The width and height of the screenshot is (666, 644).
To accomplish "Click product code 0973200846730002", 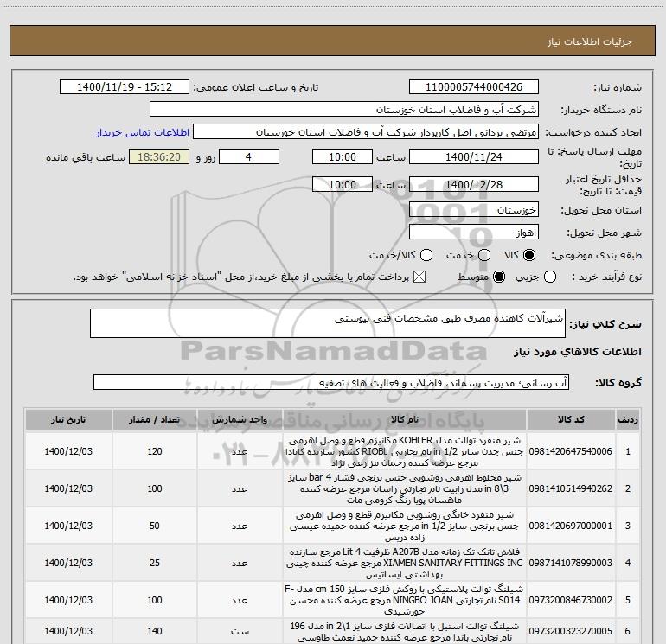I will pos(571,600).
